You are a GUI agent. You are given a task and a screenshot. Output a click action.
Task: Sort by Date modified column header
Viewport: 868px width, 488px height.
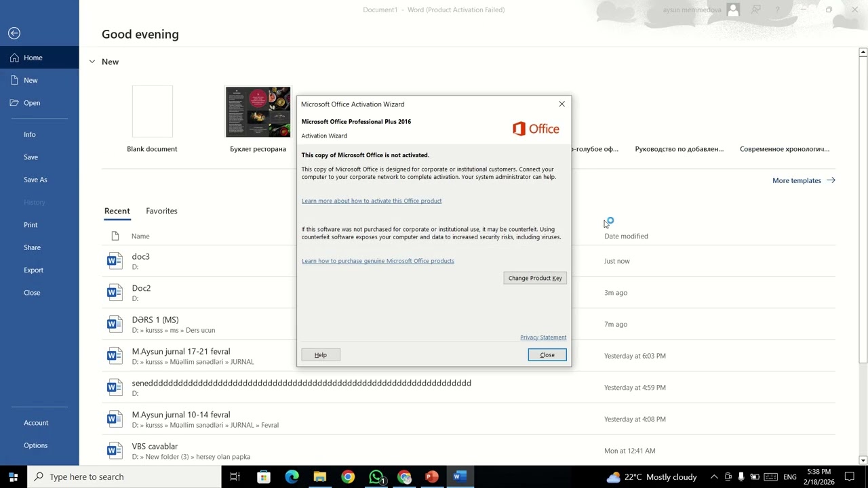click(x=626, y=236)
